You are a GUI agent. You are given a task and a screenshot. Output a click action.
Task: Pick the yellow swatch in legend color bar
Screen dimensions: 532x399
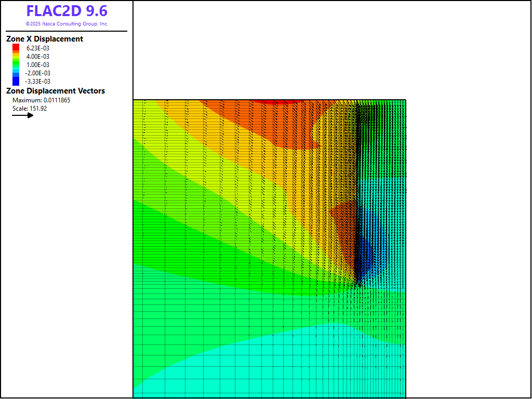tap(16, 57)
